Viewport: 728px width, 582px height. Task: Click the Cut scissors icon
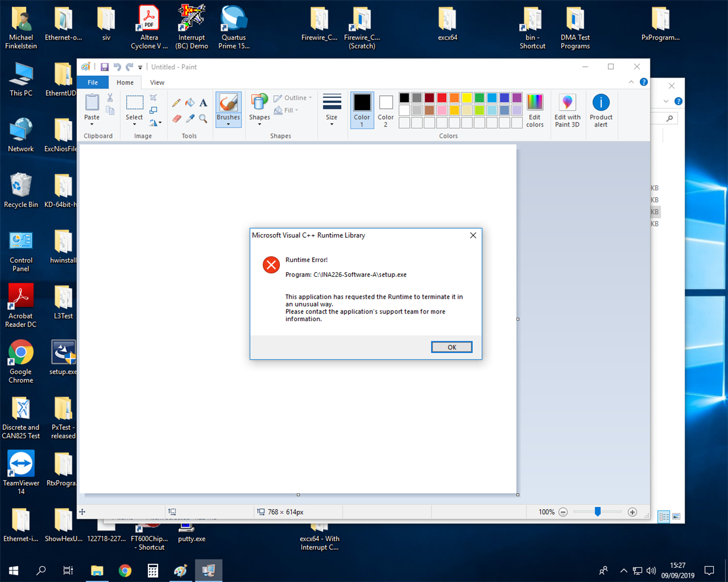[x=110, y=98]
